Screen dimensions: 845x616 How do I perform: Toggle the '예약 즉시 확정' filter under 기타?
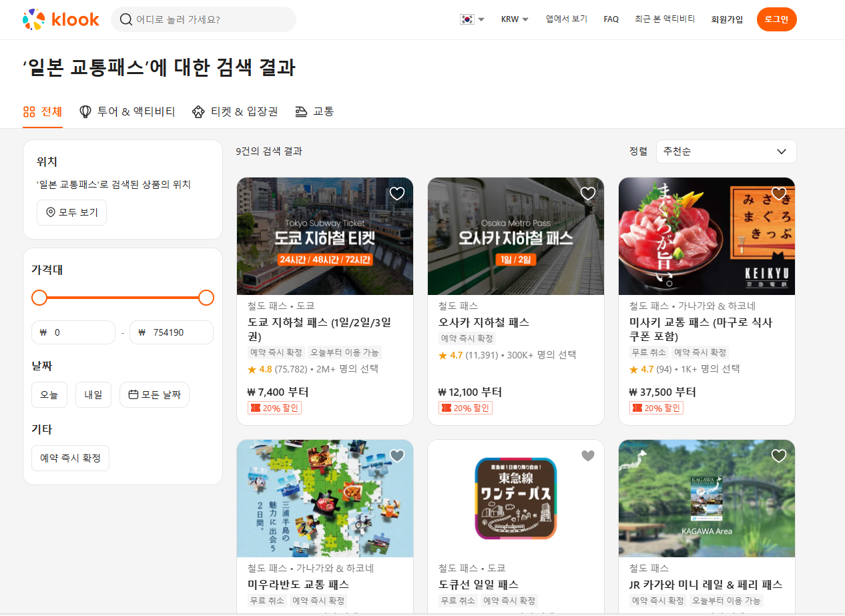click(x=70, y=458)
